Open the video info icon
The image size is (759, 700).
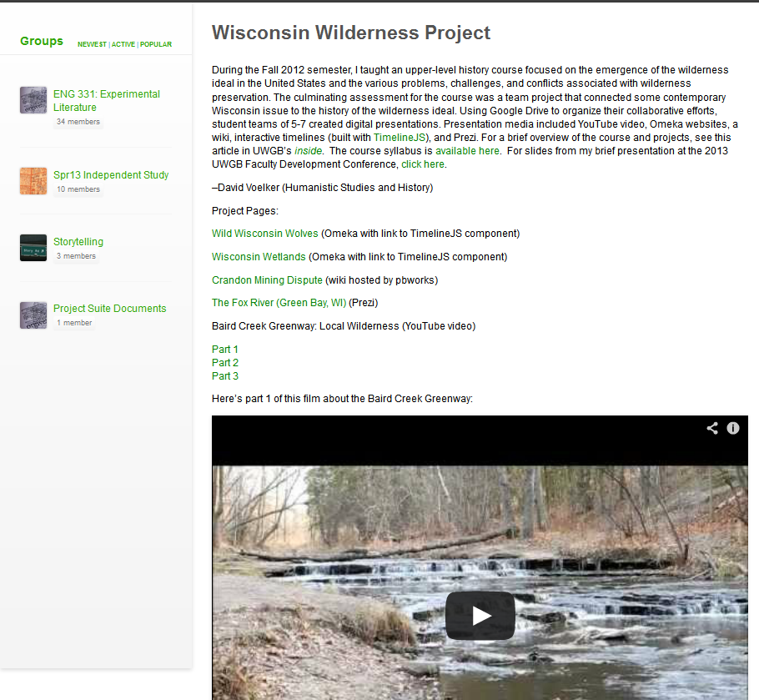(x=733, y=428)
